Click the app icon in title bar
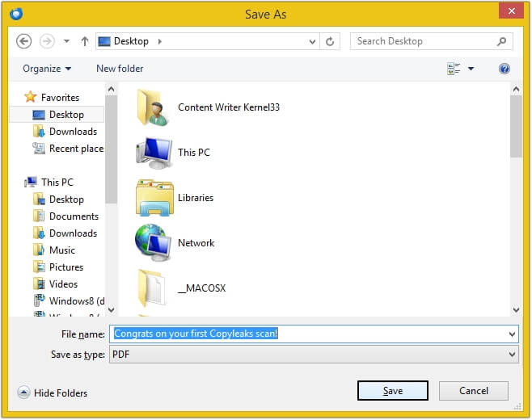The height and width of the screenshot is (420, 532). click(16, 14)
